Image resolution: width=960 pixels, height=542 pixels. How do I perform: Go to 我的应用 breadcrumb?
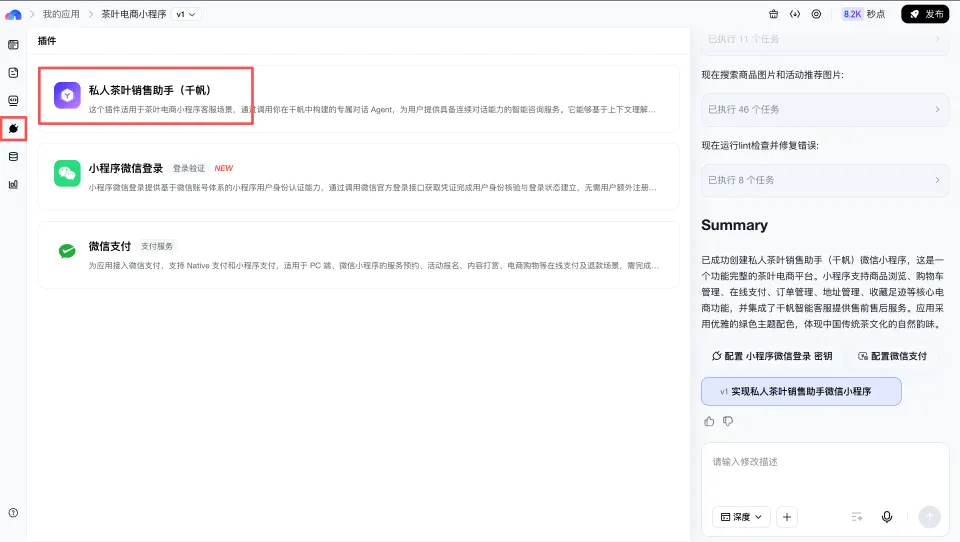pyautogui.click(x=61, y=14)
